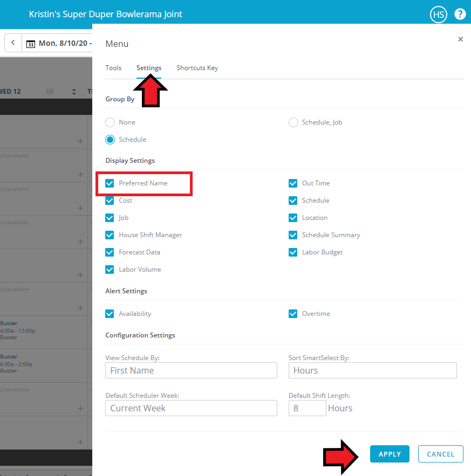Click the Wednesday 12 comment note icon

50,92
